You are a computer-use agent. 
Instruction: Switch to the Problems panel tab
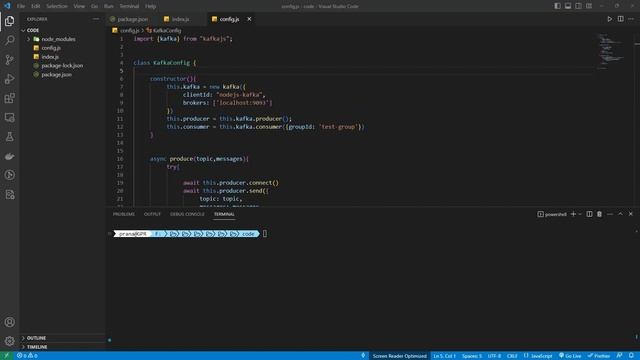pos(124,214)
